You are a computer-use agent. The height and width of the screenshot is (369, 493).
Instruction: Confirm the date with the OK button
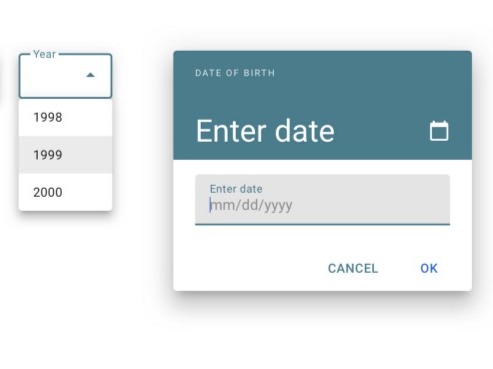click(429, 268)
